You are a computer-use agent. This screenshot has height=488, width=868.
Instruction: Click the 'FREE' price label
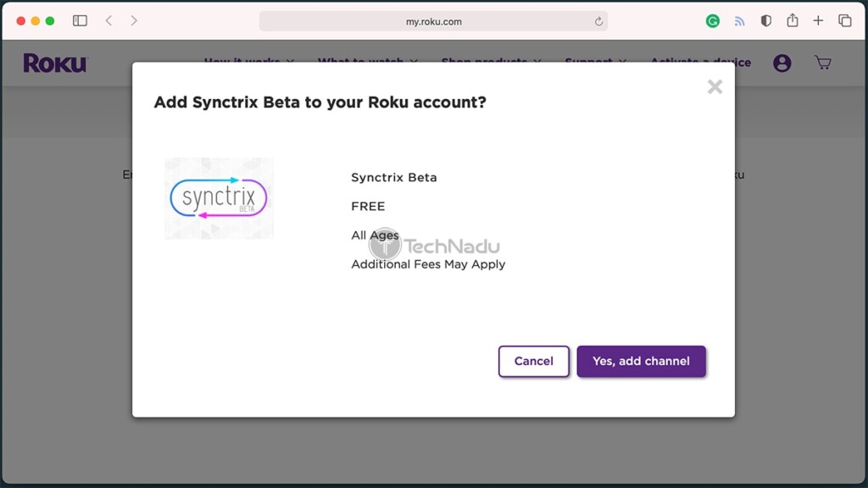[x=368, y=207]
